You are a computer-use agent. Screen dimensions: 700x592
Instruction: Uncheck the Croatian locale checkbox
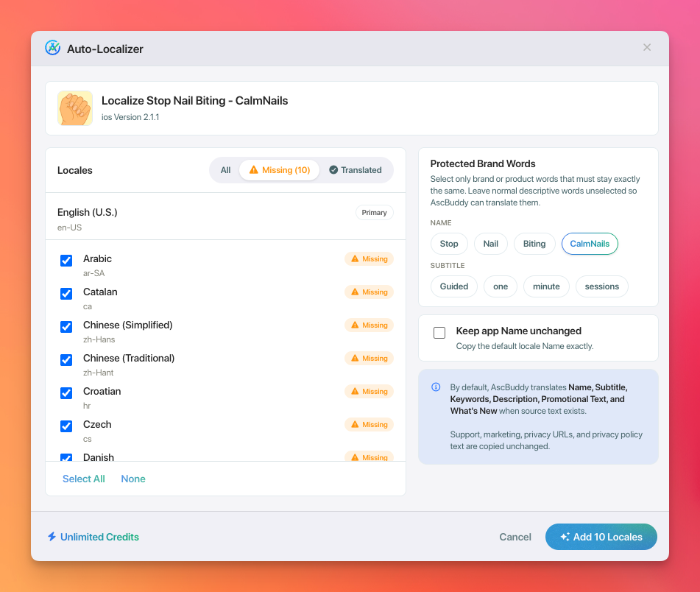tap(66, 393)
